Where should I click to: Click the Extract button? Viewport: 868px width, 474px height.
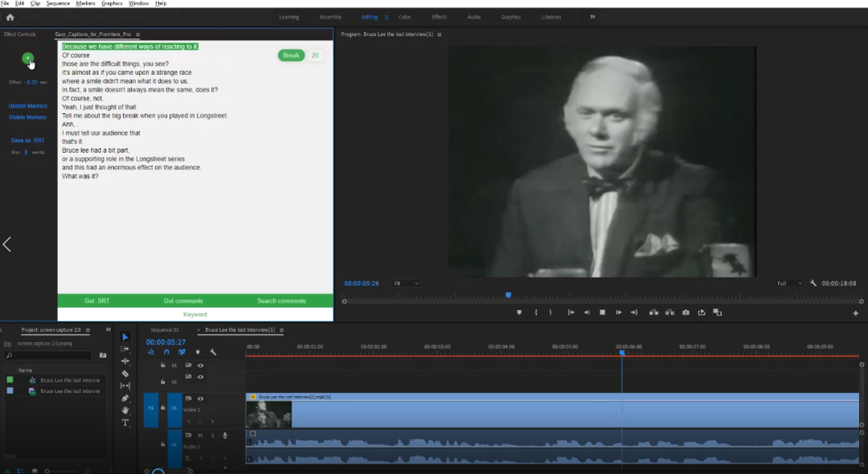pyautogui.click(x=669, y=313)
